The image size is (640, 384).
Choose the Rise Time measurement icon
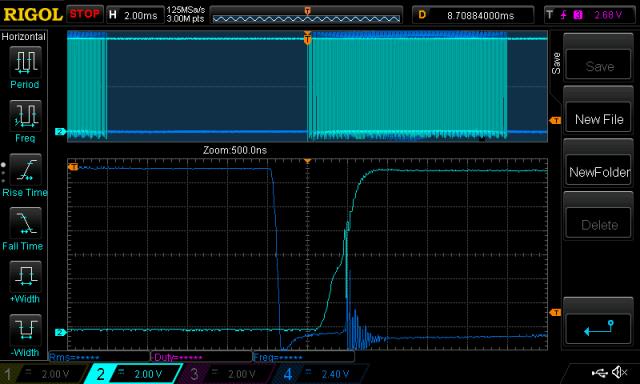(x=25, y=170)
